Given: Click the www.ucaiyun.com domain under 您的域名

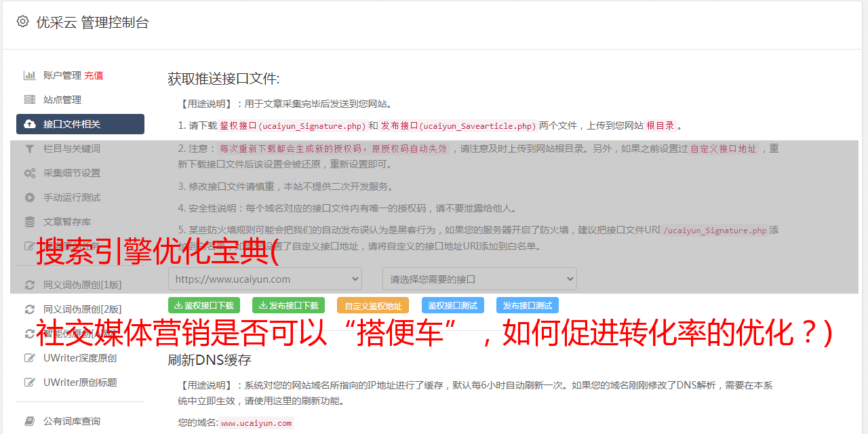Looking at the screenshot, I should click(256, 423).
